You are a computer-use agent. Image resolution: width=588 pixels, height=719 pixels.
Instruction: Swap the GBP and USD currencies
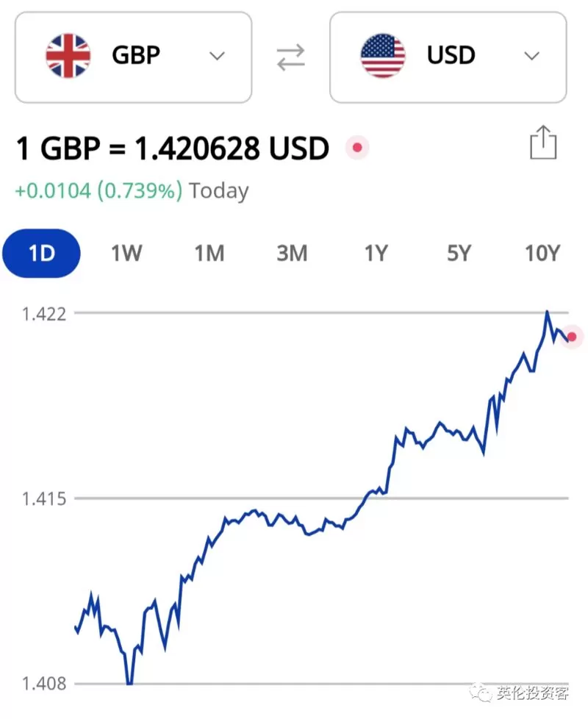click(290, 57)
